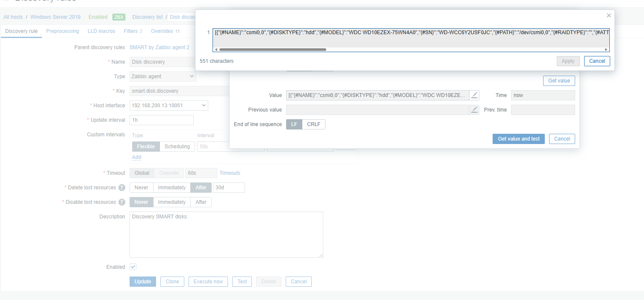644x300 pixels.
Task: Click the Test button
Action: [x=242, y=282]
